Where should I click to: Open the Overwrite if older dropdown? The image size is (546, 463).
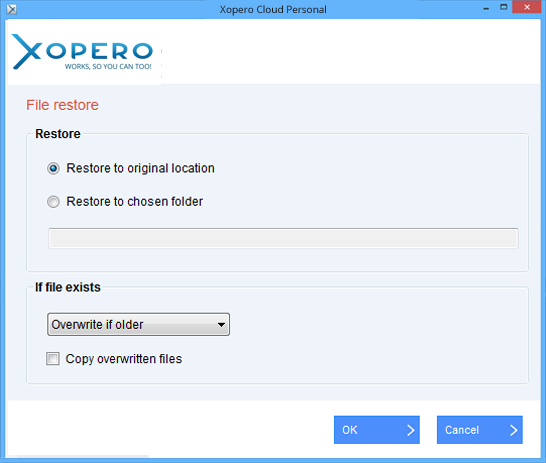pyautogui.click(x=138, y=324)
